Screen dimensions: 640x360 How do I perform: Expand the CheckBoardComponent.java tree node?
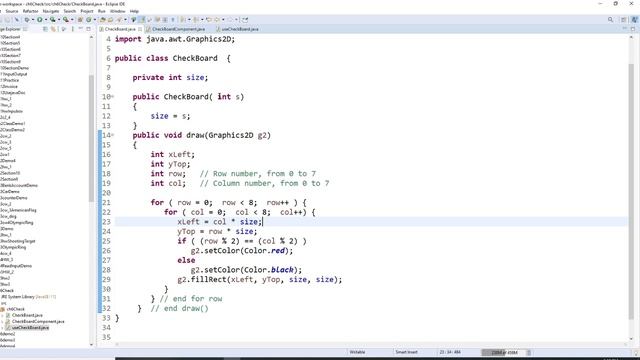pos(2,321)
